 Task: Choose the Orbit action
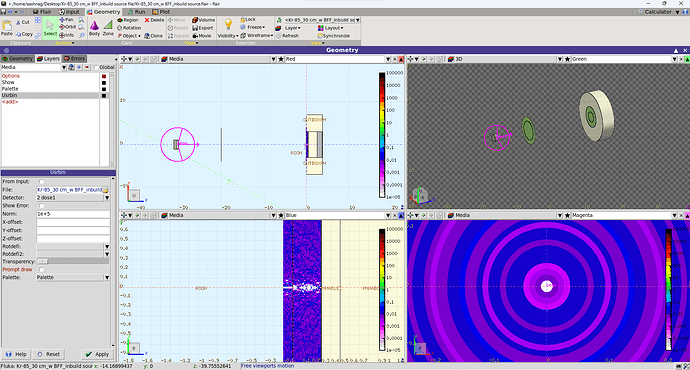(x=67, y=27)
